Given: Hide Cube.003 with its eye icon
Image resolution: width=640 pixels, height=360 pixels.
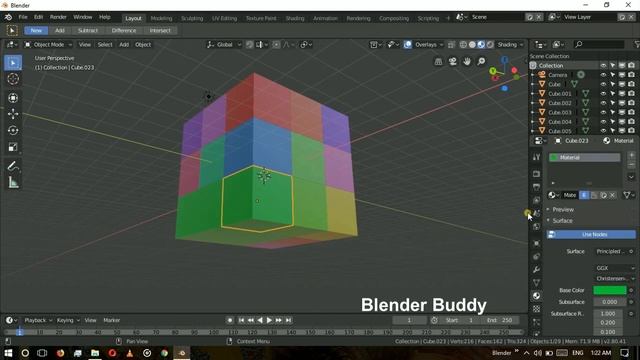Looking at the screenshot, I should (x=603, y=112).
